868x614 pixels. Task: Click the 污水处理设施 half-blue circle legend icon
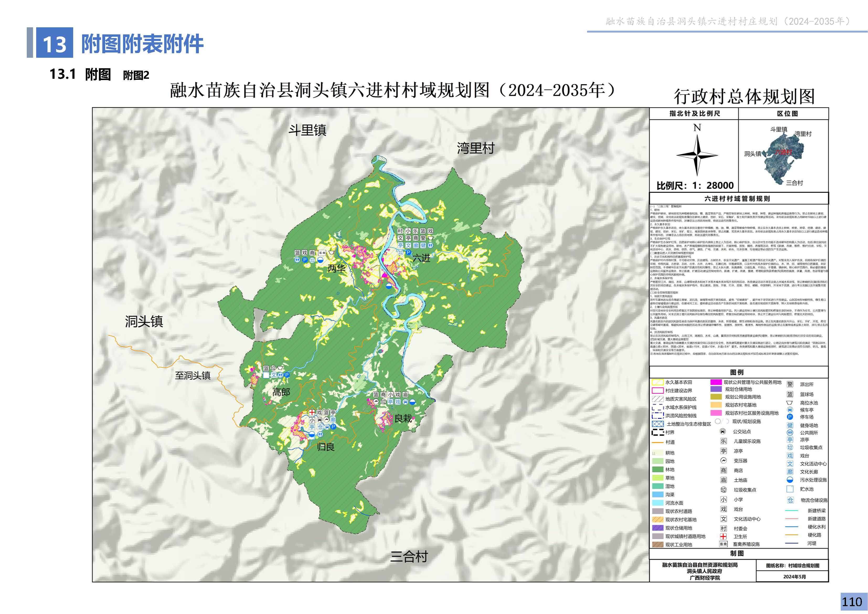pos(790,479)
